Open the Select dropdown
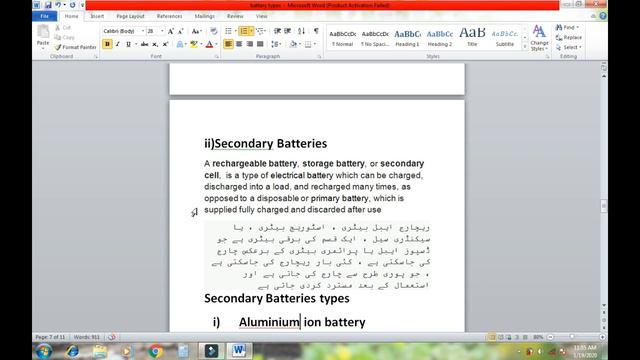Image resolution: width=640 pixels, height=360 pixels. (x=569, y=47)
